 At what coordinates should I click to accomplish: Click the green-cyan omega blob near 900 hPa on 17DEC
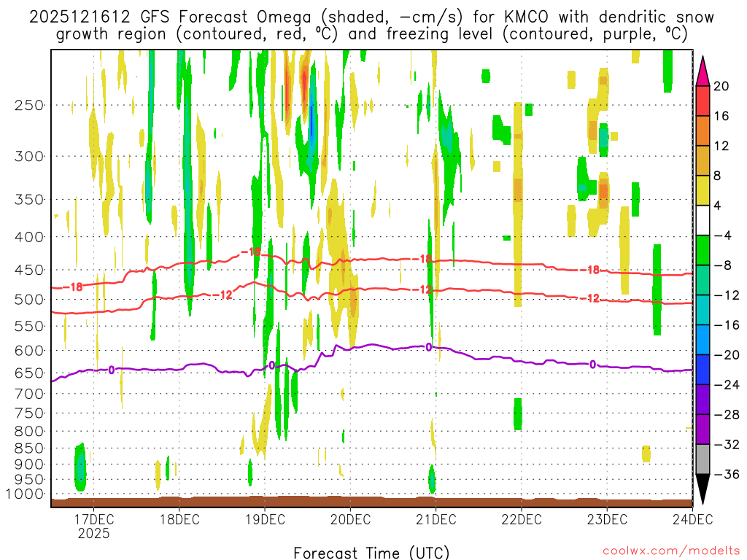(x=80, y=467)
